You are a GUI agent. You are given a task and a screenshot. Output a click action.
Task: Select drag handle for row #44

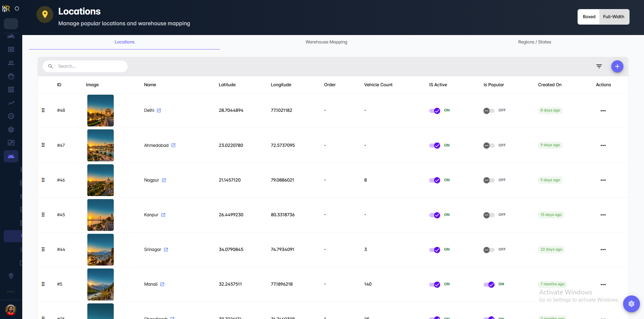tap(43, 249)
